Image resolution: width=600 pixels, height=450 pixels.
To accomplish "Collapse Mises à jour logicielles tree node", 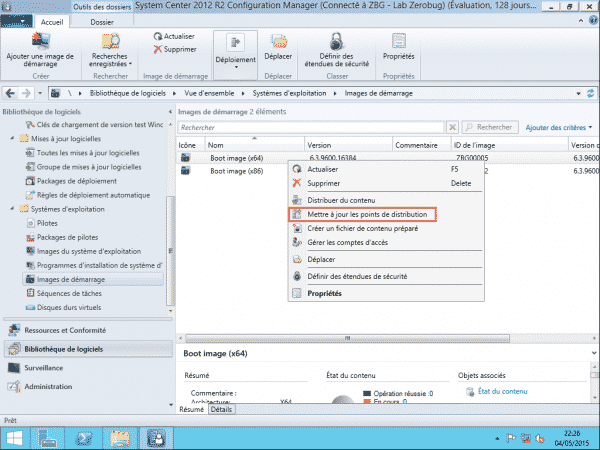I will click(12, 138).
